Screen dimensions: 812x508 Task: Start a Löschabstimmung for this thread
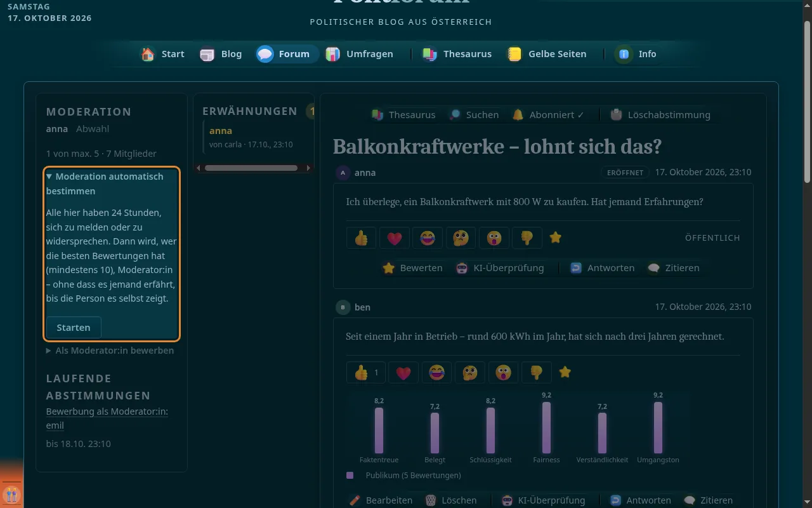tap(660, 115)
